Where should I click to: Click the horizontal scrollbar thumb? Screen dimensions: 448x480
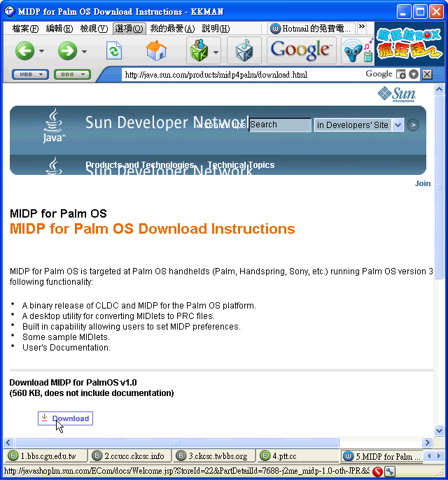pos(177,442)
